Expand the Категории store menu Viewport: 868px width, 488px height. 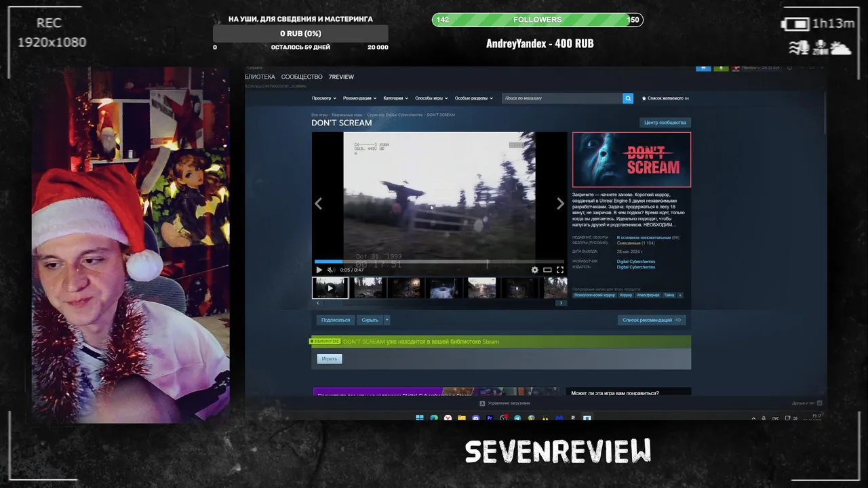[396, 98]
